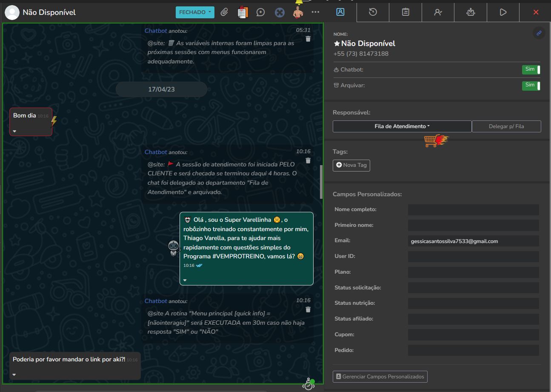The image size is (551, 392).
Task: Open the paperclip attachment icon
Action: (x=224, y=12)
